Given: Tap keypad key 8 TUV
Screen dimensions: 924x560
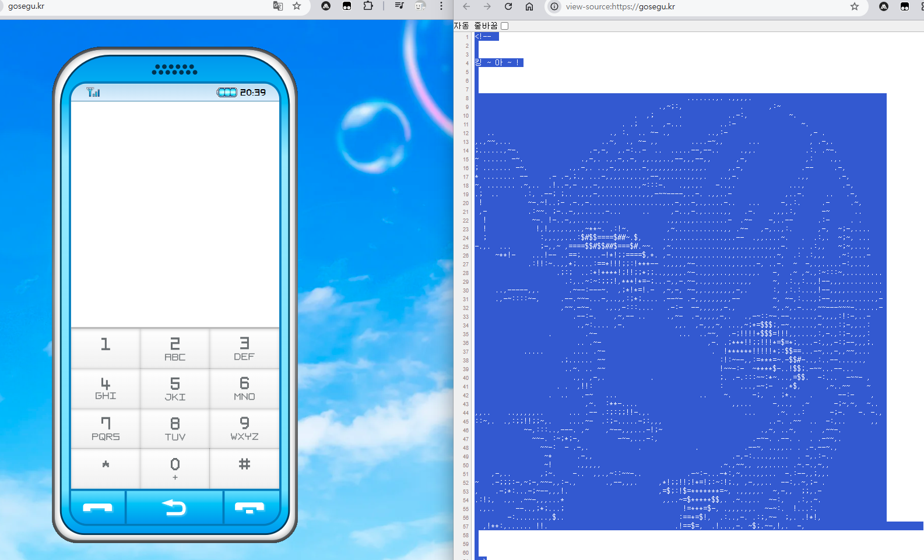Looking at the screenshot, I should point(175,429).
